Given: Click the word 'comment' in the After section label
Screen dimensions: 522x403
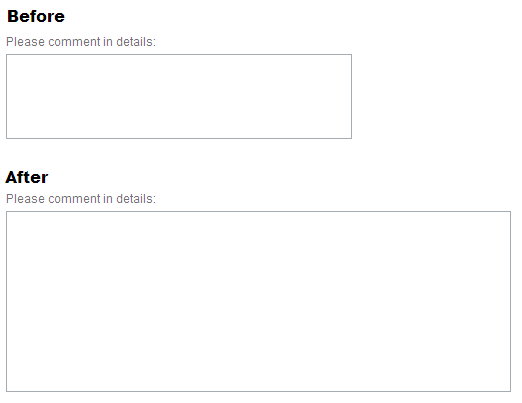Looking at the screenshot, I should (x=74, y=199).
